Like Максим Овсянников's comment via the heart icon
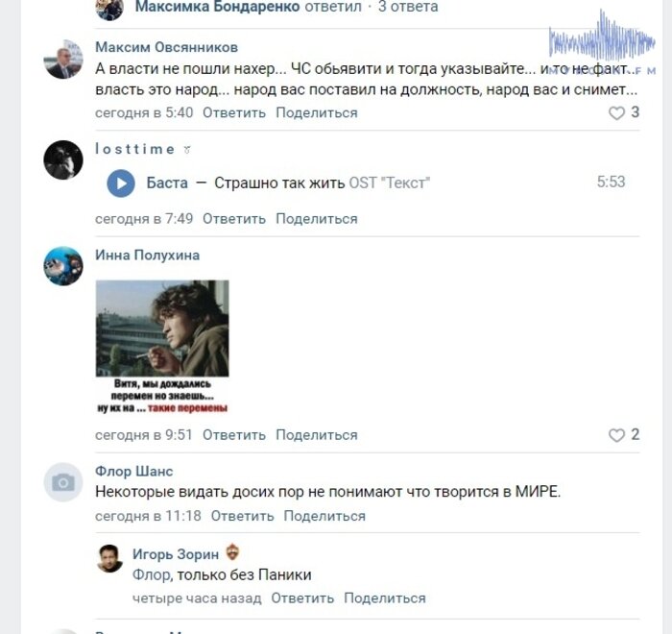The image size is (672, 634). click(x=616, y=112)
